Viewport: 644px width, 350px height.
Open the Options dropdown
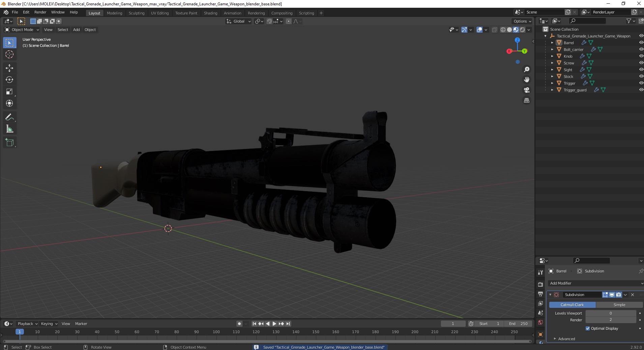(x=522, y=21)
